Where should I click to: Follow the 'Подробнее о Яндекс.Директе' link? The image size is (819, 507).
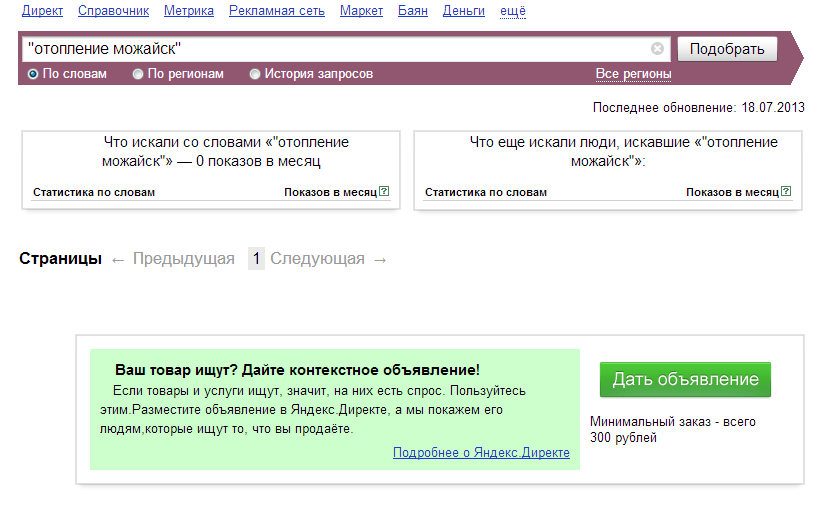tap(481, 453)
